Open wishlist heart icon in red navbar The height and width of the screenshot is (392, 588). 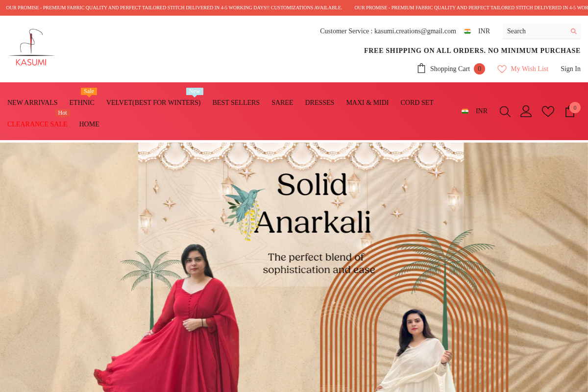(x=548, y=111)
